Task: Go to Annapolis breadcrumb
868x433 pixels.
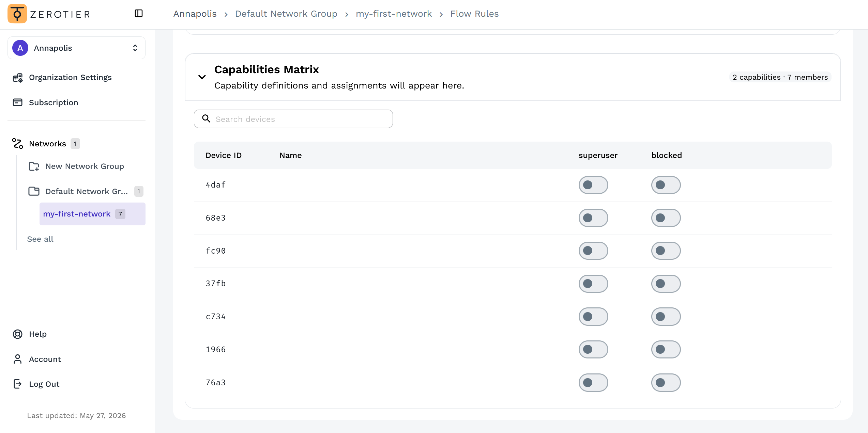Action: (x=195, y=14)
